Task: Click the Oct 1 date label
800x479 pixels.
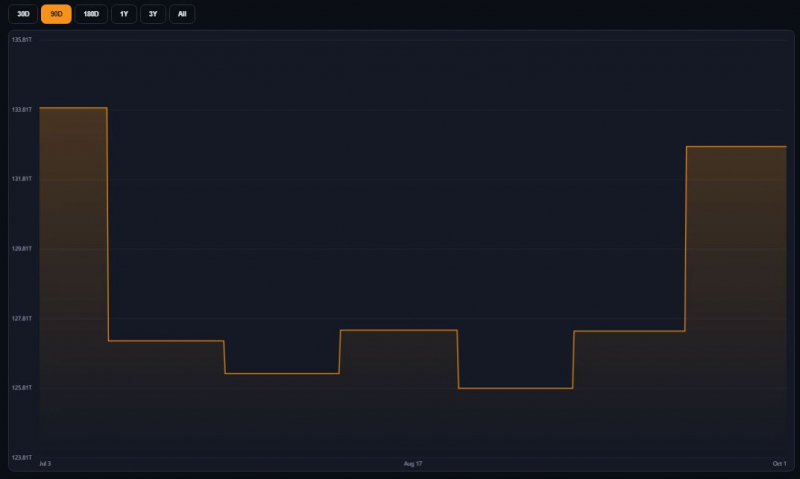Action: point(780,464)
